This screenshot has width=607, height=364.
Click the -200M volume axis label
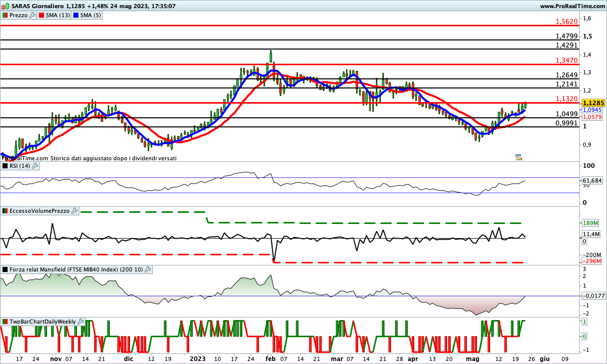[591, 254]
